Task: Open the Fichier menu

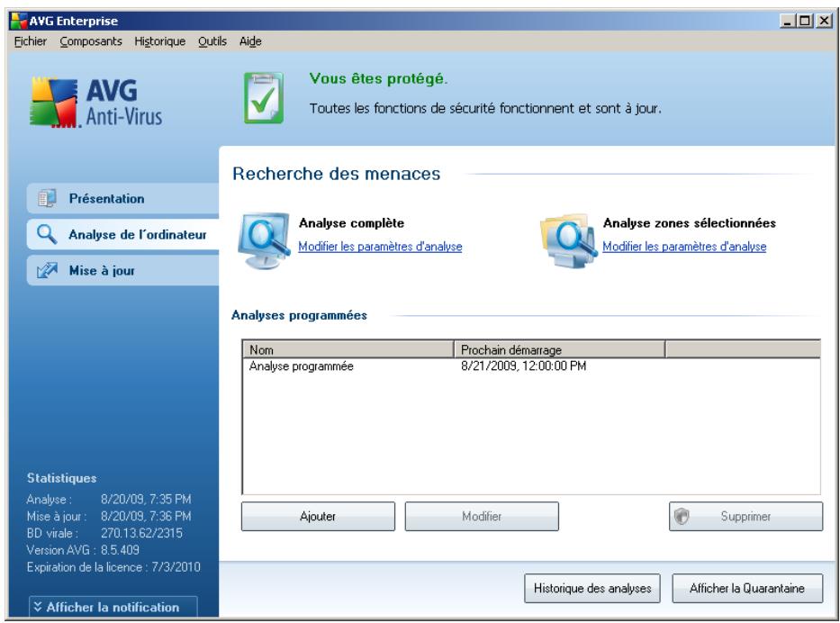Action: coord(31,41)
